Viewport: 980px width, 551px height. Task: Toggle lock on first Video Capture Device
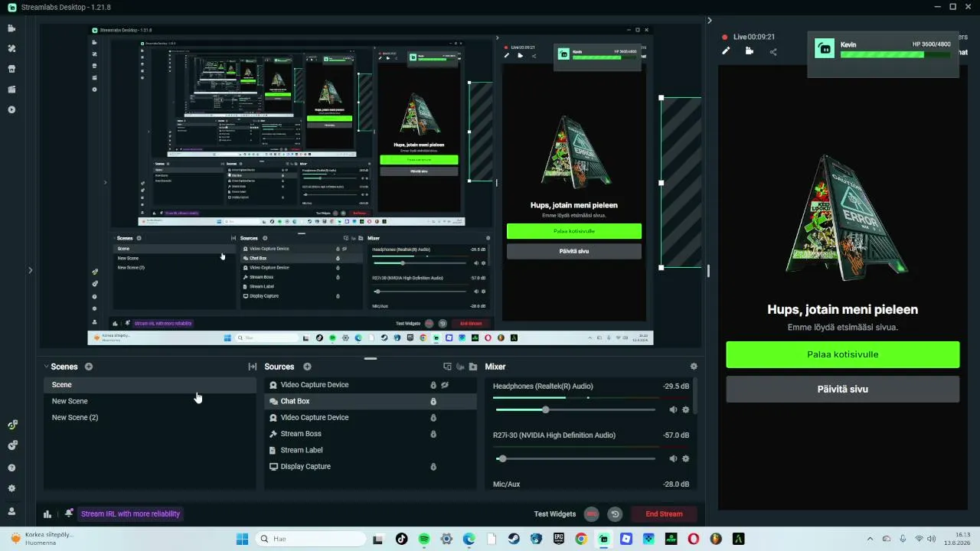pos(433,385)
